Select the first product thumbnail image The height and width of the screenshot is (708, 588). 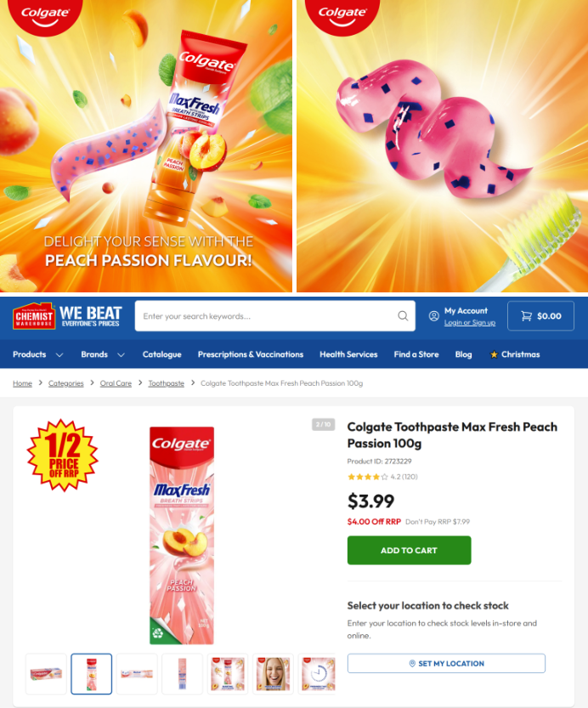point(46,674)
